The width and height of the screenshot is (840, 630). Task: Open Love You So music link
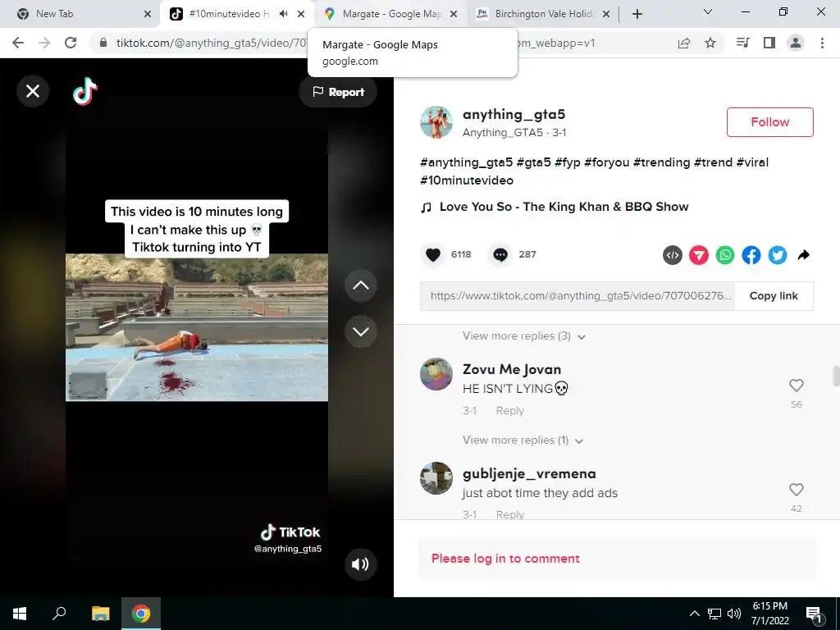pos(564,207)
